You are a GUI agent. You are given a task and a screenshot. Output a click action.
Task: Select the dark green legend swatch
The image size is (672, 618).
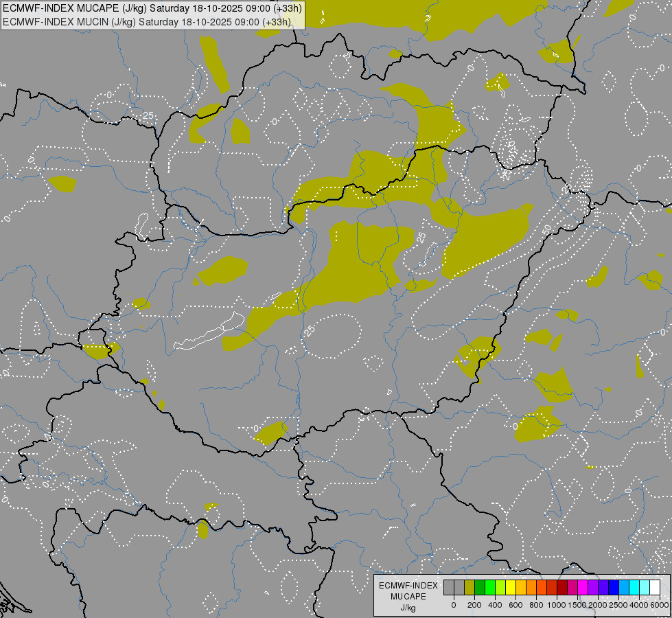[480, 587]
